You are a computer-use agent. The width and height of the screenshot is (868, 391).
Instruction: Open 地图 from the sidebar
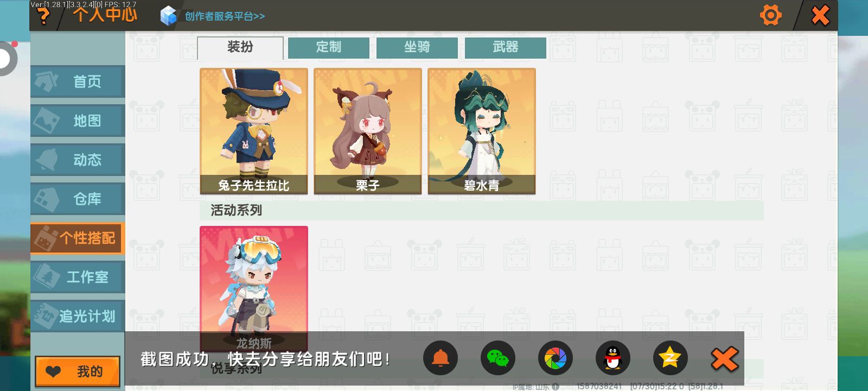click(x=78, y=121)
